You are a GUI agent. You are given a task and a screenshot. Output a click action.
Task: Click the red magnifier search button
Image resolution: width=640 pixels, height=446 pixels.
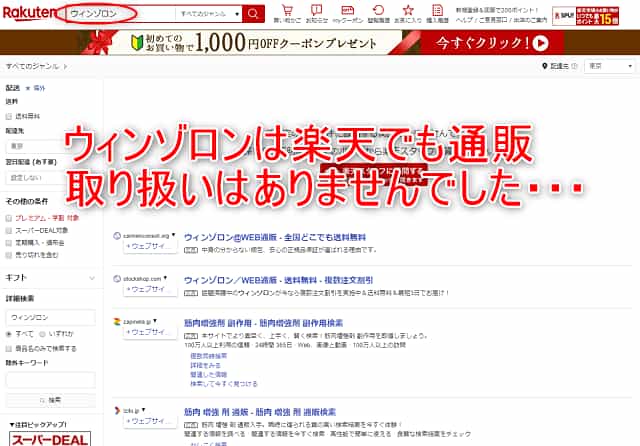(253, 14)
